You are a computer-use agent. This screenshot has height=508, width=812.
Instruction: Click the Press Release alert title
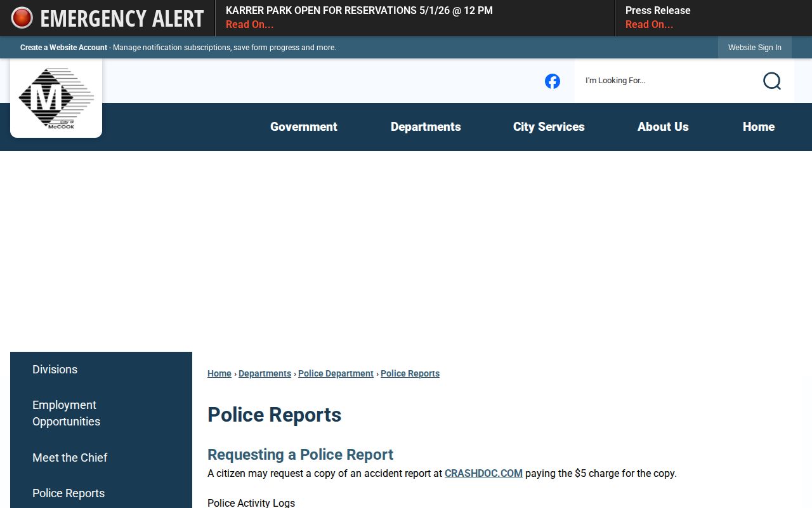[x=658, y=11]
